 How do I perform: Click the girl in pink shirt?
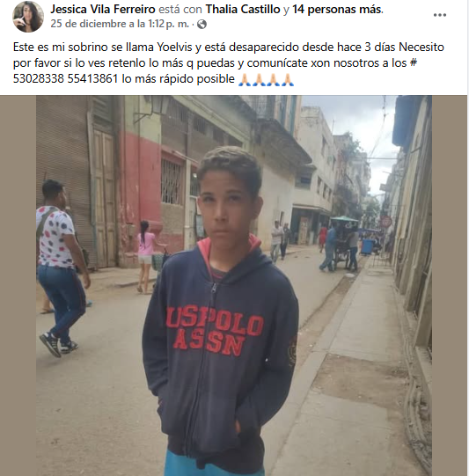click(145, 257)
